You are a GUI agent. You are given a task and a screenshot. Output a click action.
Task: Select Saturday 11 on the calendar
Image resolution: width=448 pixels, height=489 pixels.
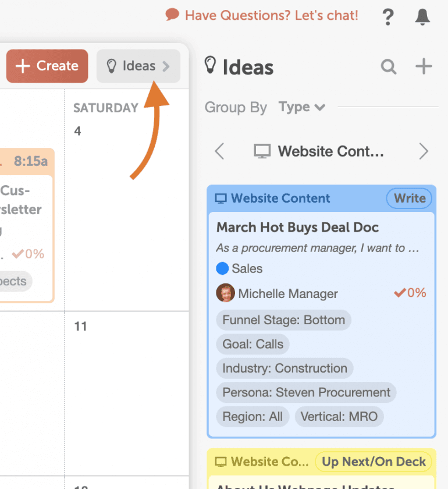point(80,327)
